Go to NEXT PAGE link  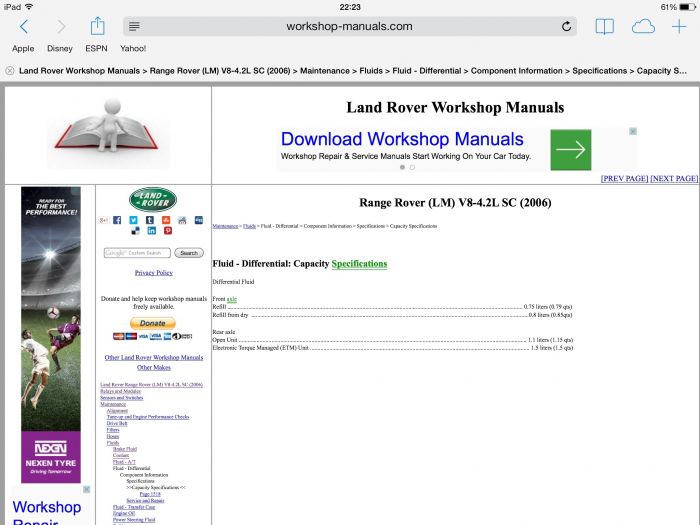[x=674, y=178]
